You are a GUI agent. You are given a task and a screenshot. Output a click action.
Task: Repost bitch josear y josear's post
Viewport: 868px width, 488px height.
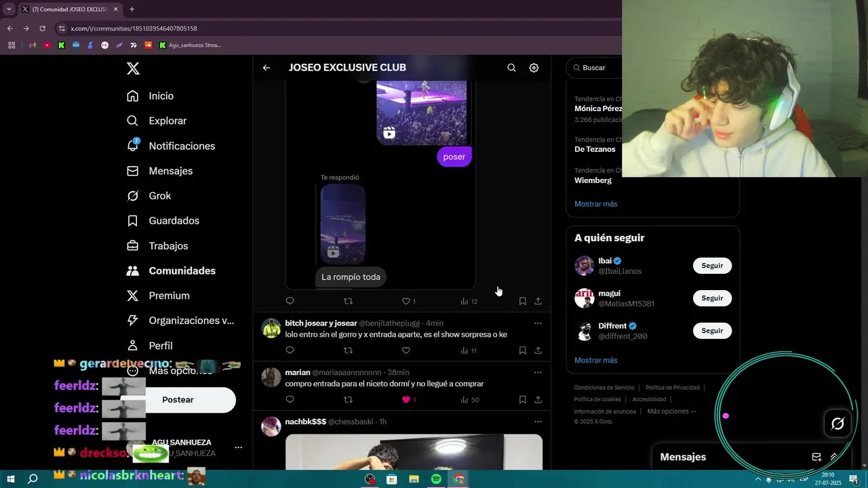(348, 350)
